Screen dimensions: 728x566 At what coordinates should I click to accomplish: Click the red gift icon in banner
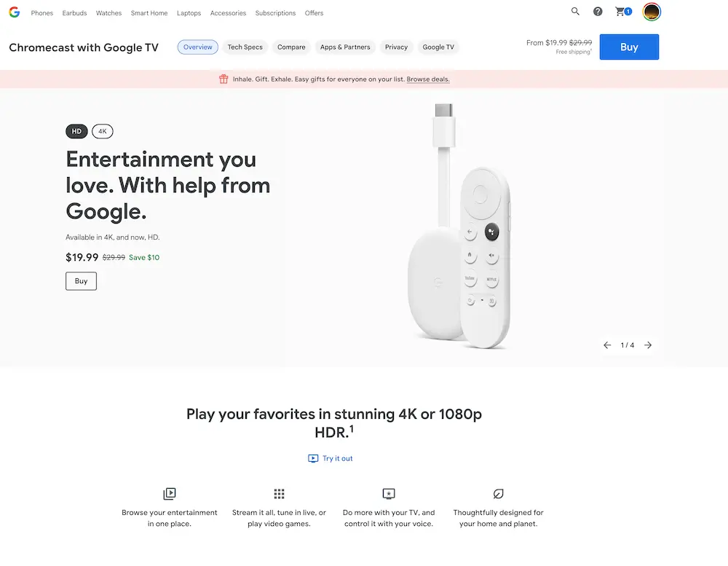click(223, 79)
